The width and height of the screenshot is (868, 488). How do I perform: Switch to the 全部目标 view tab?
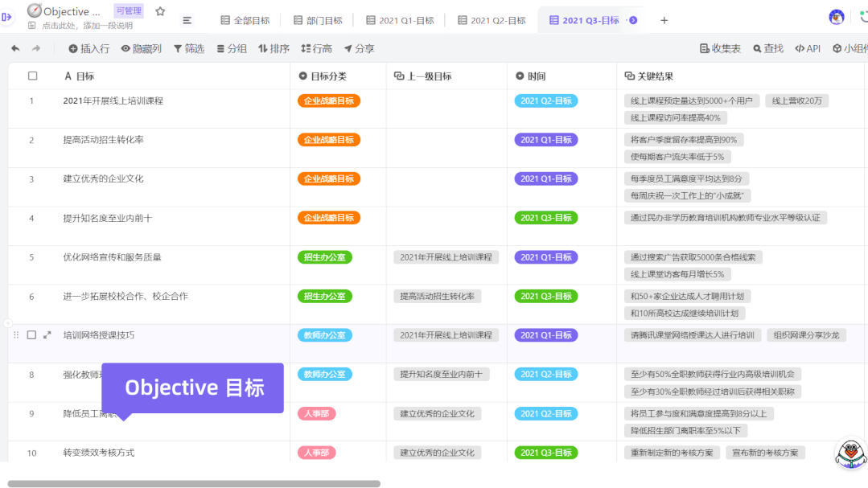[x=245, y=20]
